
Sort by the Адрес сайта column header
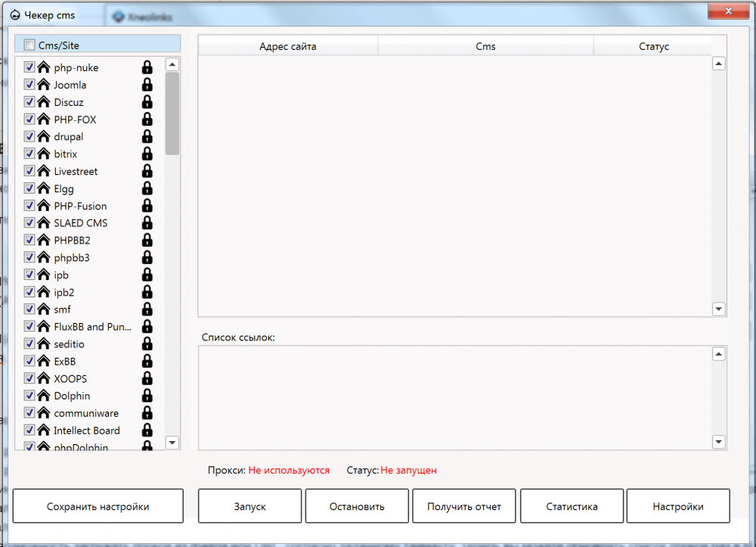[288, 46]
